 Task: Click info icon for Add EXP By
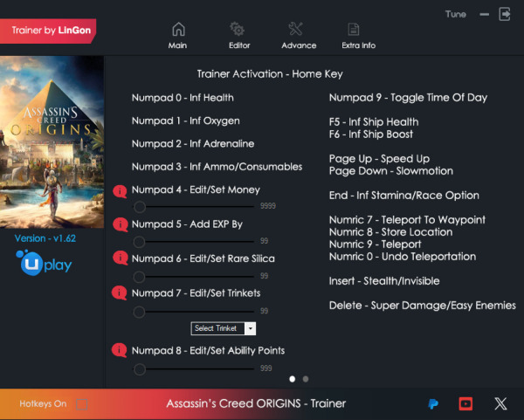tap(120, 224)
